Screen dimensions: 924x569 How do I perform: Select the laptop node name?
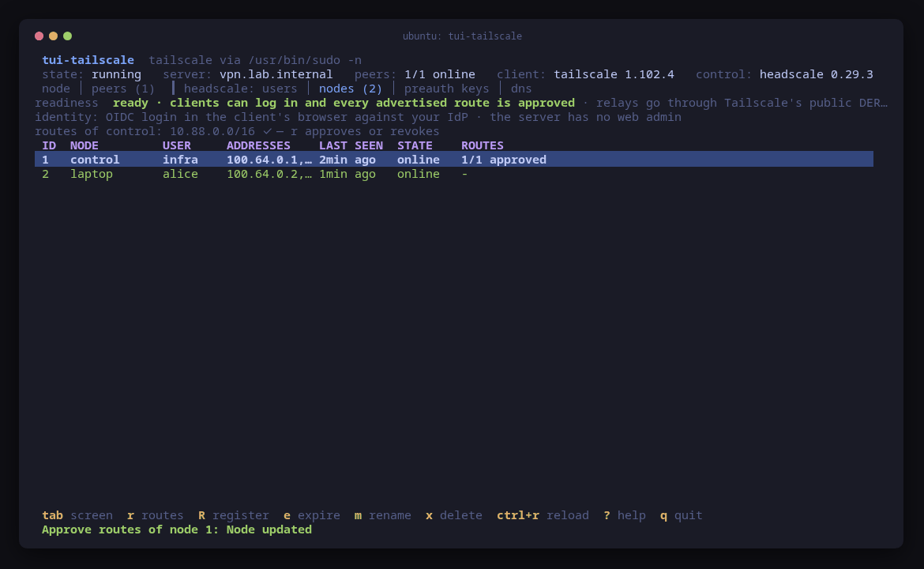coord(92,174)
